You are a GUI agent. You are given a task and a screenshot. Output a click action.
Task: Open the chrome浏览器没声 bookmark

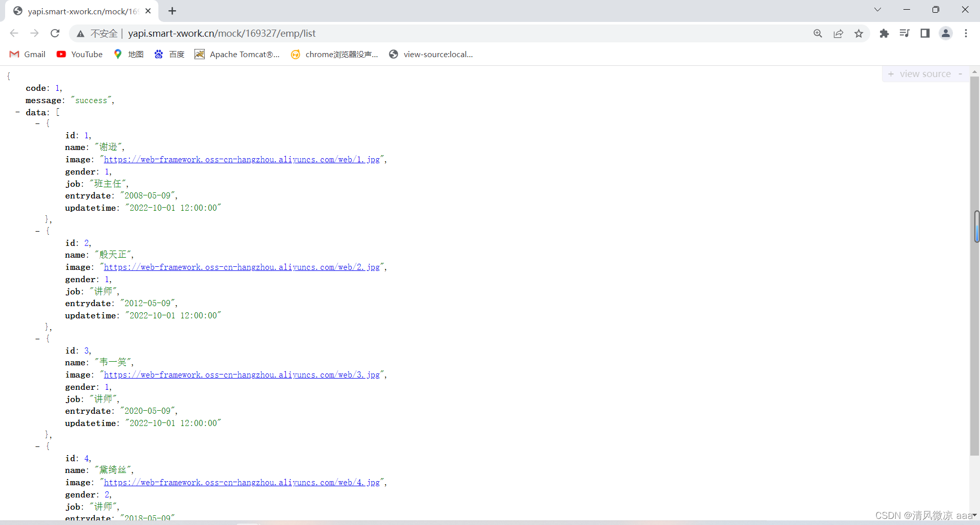tap(334, 54)
